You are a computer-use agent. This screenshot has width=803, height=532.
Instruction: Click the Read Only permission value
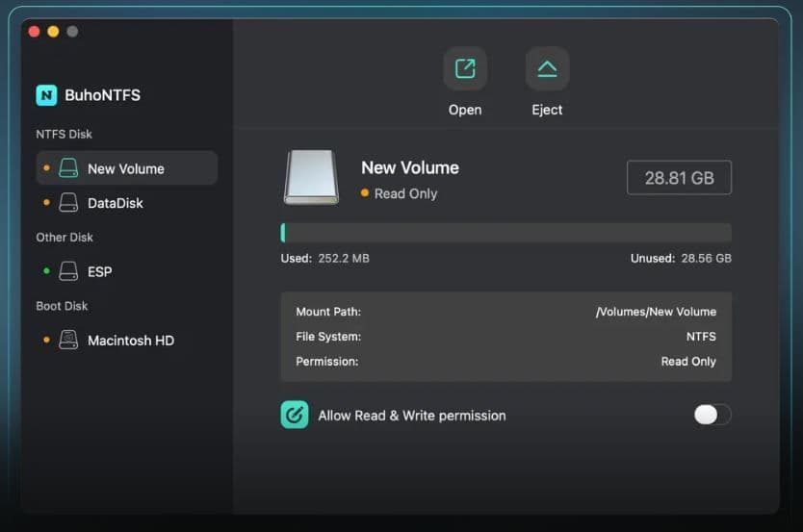pyautogui.click(x=688, y=362)
